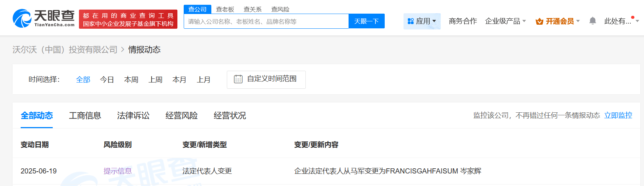Click the legal representative change description text
644x186 pixels.
(x=388, y=171)
